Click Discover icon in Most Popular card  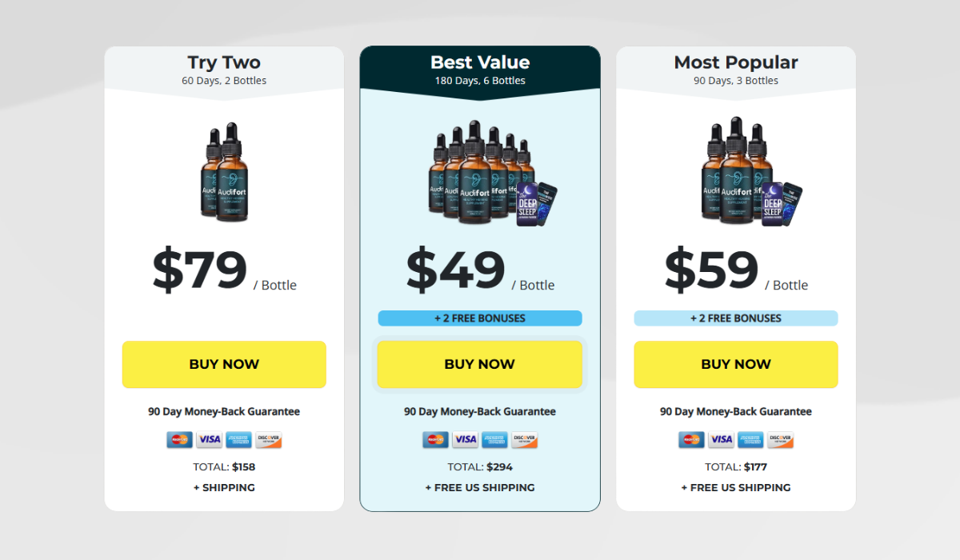click(x=780, y=439)
